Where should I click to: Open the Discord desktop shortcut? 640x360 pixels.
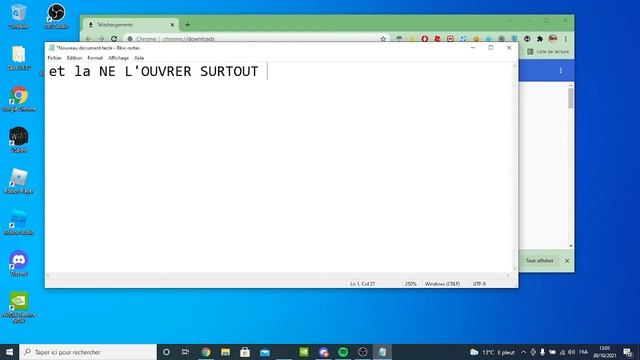(x=19, y=264)
